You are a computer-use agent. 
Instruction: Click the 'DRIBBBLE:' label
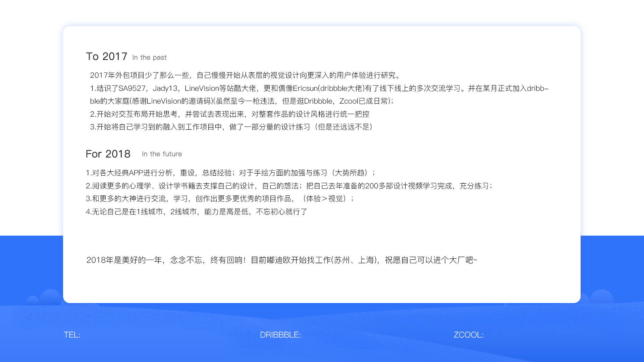280,335
